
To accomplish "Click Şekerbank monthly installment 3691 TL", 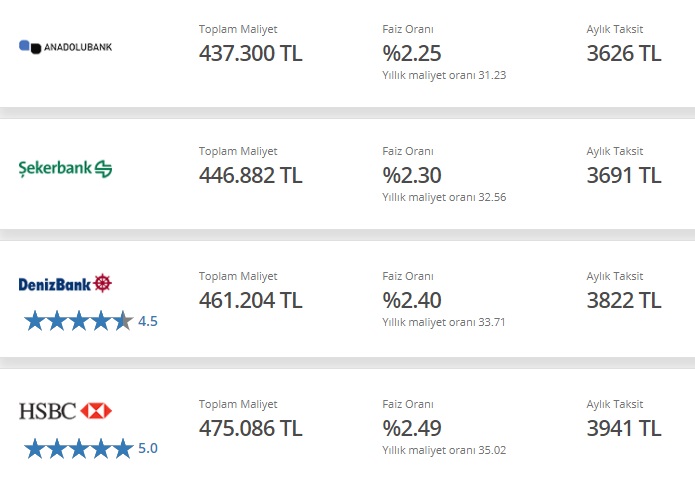I will [624, 175].
